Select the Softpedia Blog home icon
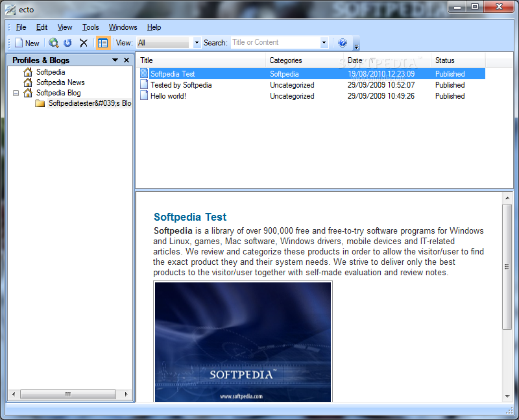The image size is (519, 420). [28, 93]
